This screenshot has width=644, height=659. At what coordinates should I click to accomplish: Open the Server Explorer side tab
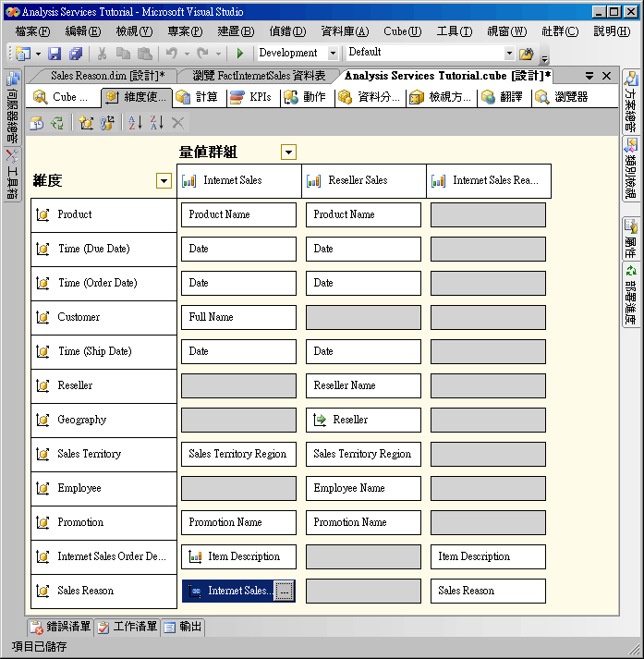[x=13, y=107]
